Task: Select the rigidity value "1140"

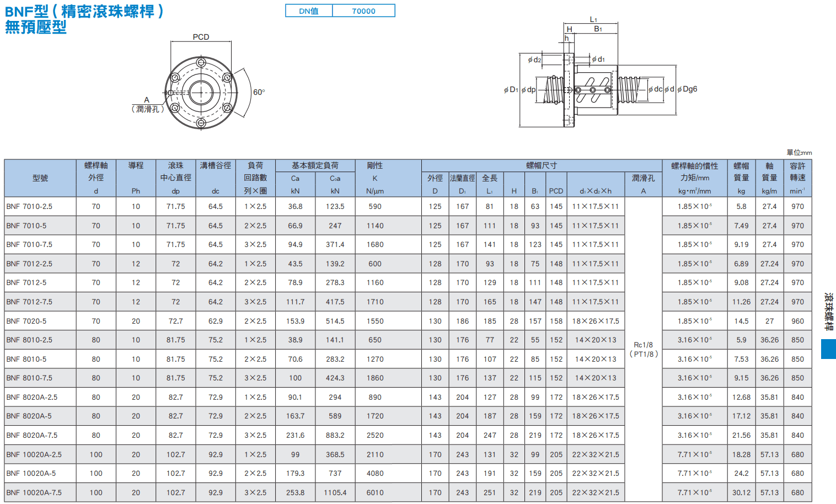Action: point(375,226)
